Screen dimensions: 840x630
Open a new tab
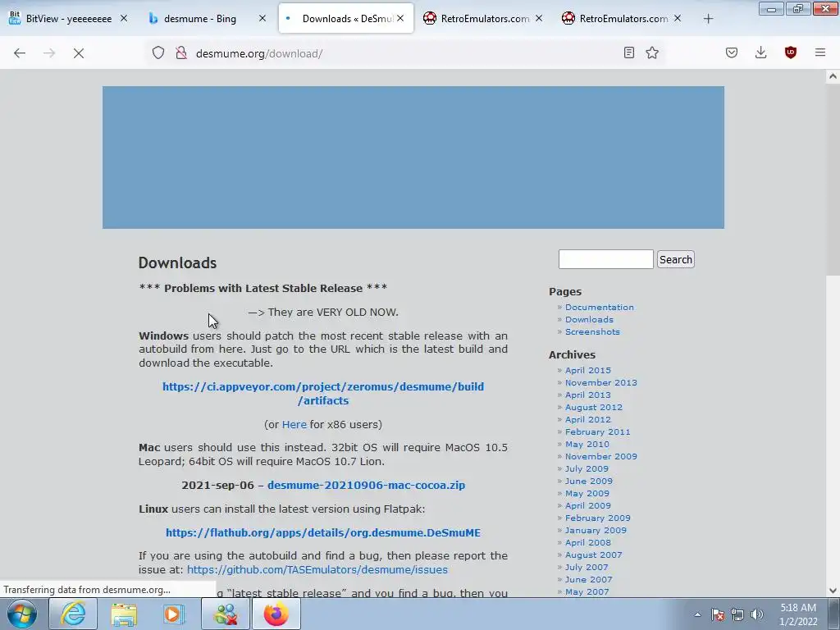708,19
